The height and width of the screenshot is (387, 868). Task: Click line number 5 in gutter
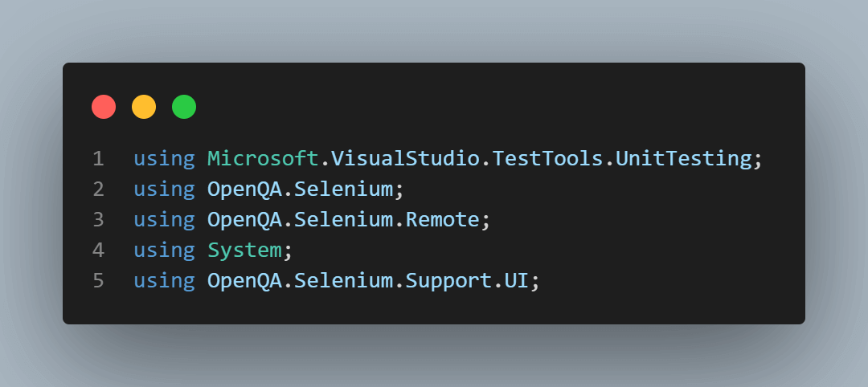(98, 281)
